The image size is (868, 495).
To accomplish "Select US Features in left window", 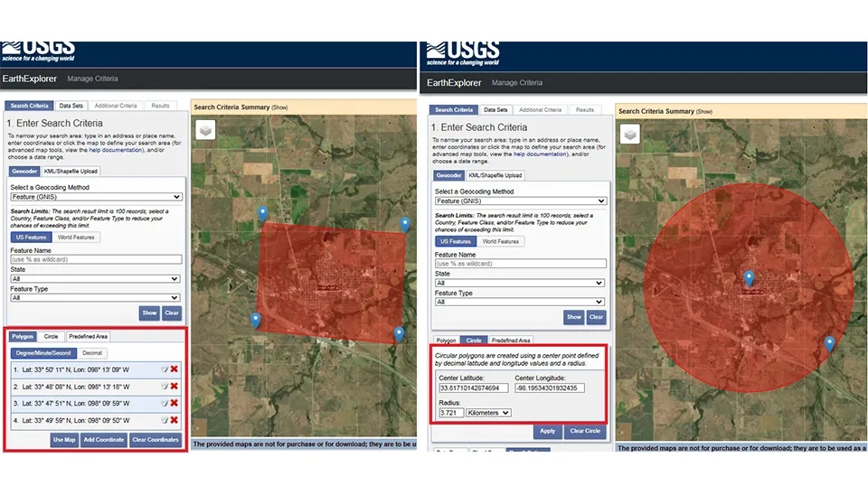I will [31, 238].
